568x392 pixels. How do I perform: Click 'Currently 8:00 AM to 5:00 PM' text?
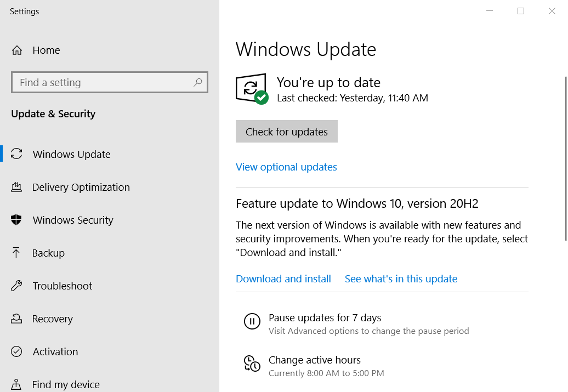tap(326, 373)
